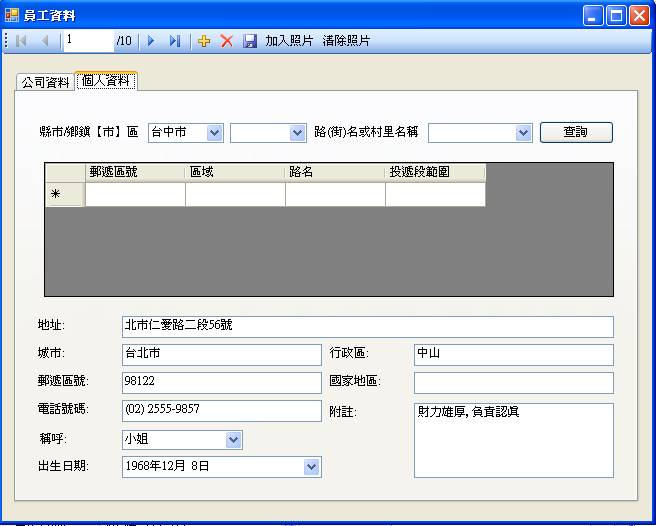Click the 地址 address text field
This screenshot has height=526, width=656.
367,327
